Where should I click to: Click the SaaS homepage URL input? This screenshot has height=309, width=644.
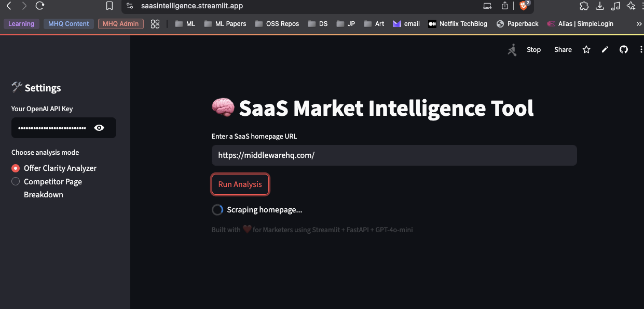(x=394, y=155)
